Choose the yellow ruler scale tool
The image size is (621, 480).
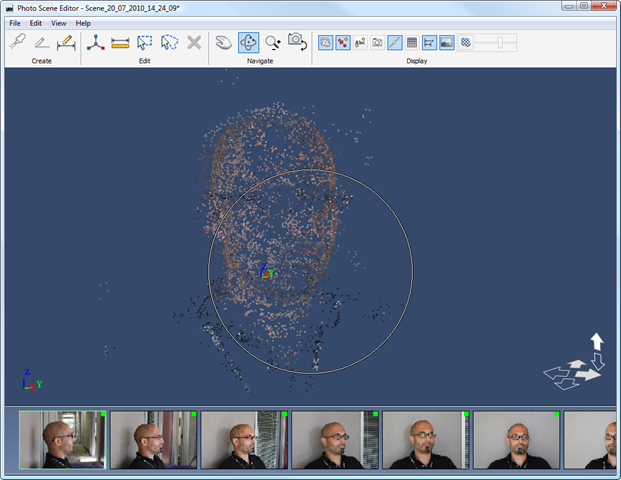coord(120,43)
